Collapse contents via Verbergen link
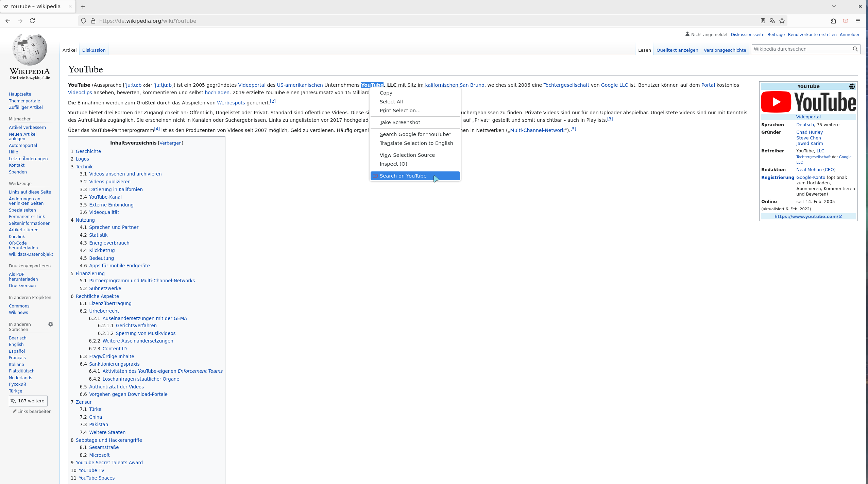 tap(170, 143)
